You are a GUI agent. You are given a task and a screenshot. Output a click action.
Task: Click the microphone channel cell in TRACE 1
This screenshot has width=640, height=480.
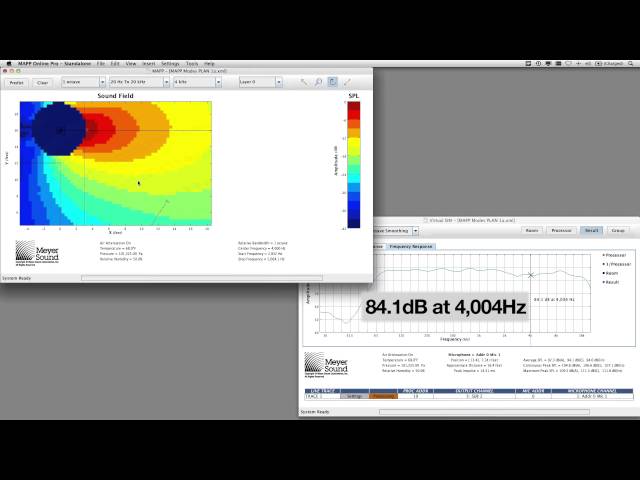tap(592, 396)
